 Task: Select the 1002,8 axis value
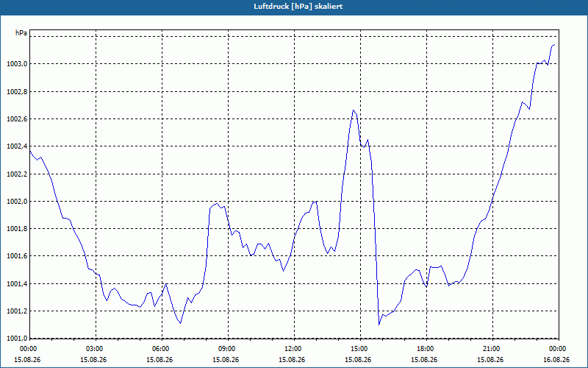[17, 91]
